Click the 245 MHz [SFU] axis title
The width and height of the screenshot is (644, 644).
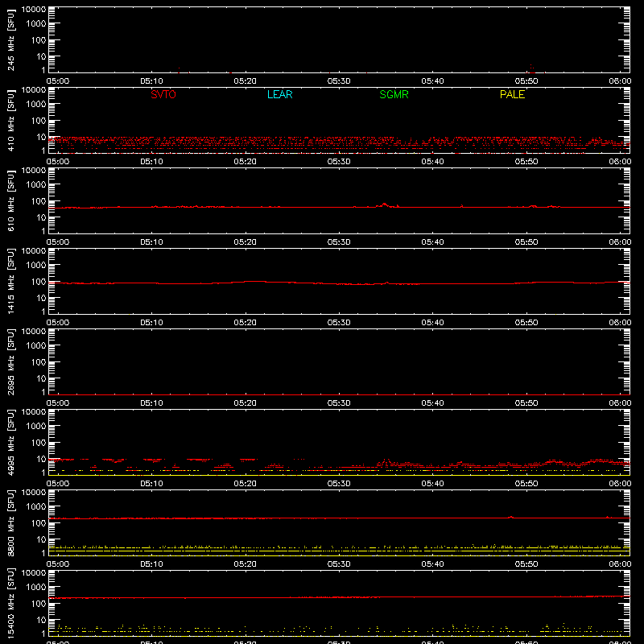pos(11,39)
